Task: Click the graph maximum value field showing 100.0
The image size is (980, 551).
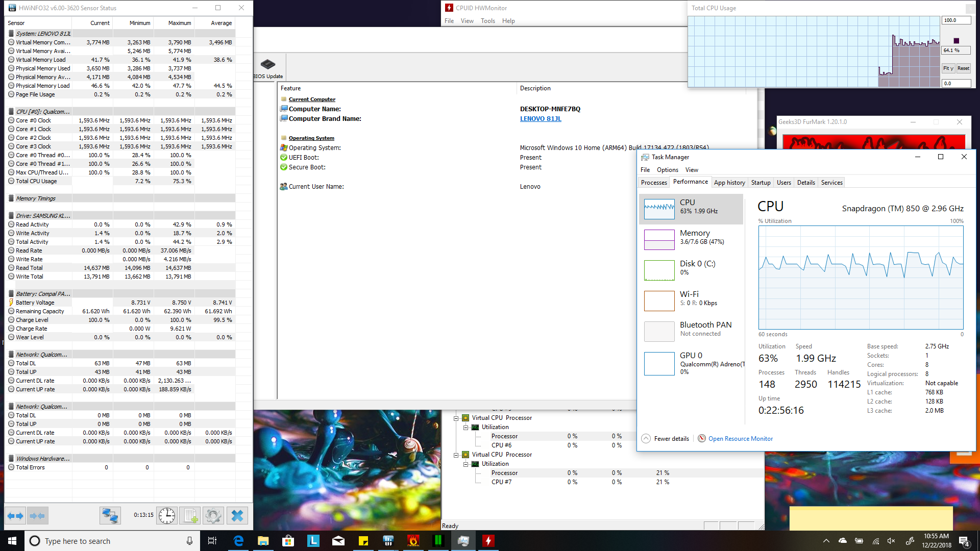Action: coord(955,20)
